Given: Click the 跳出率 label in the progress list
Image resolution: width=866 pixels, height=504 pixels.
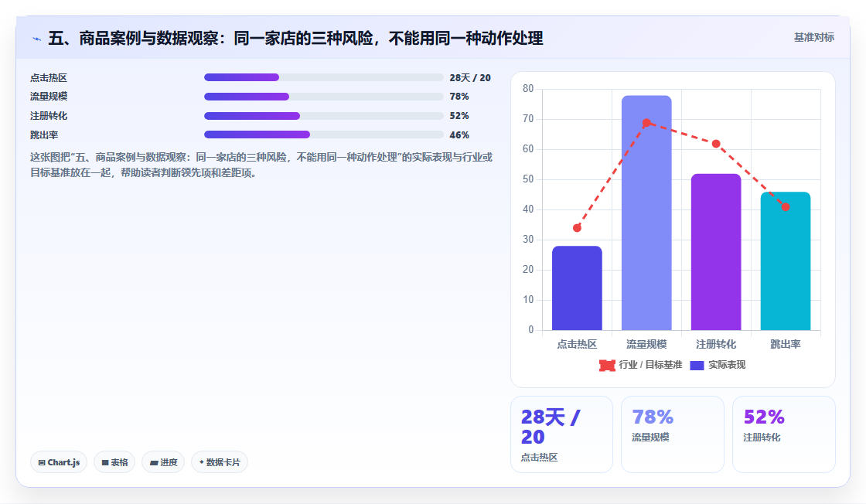Looking at the screenshot, I should click(44, 135).
